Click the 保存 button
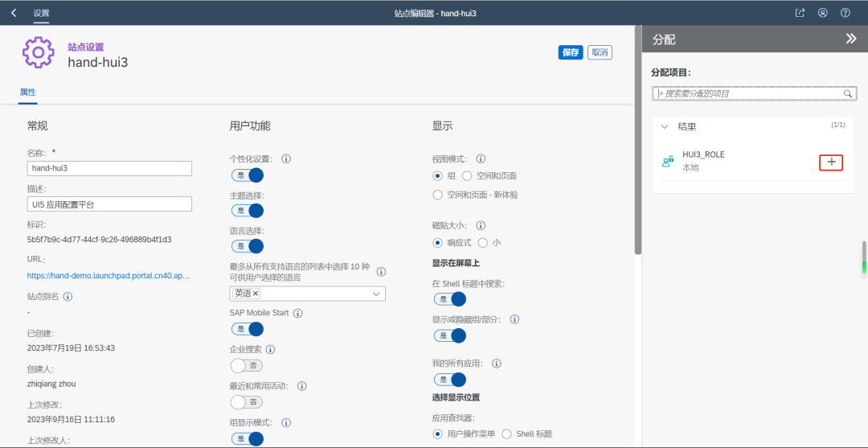Image resolution: width=868 pixels, height=448 pixels. pos(571,52)
